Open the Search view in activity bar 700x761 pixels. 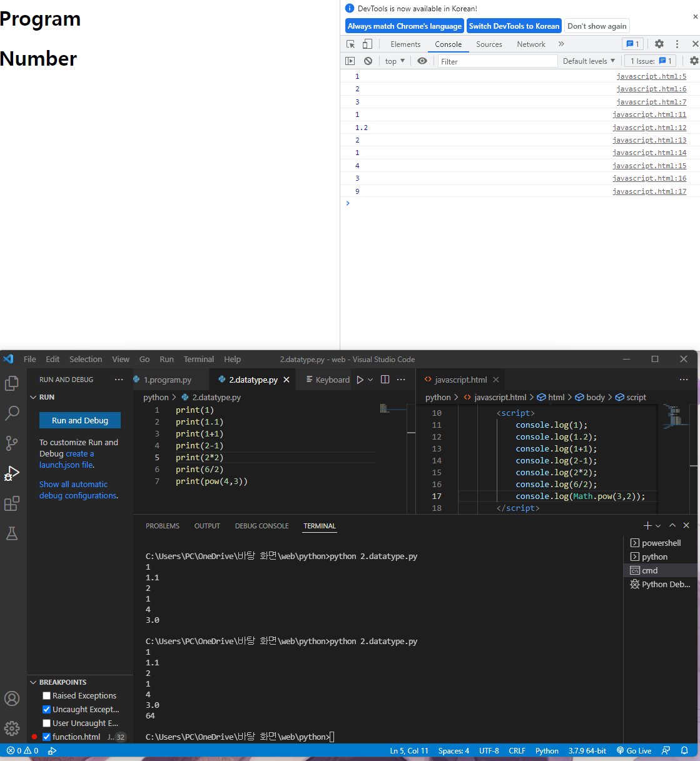[x=12, y=413]
